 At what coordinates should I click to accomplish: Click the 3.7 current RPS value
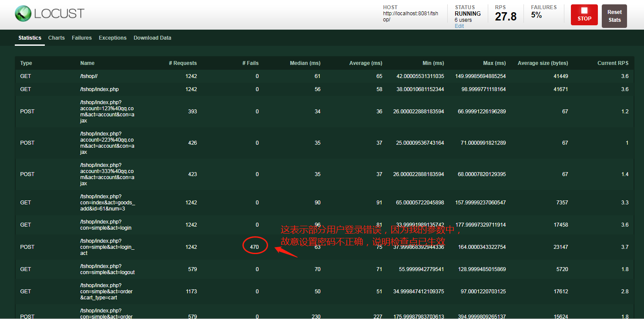625,247
